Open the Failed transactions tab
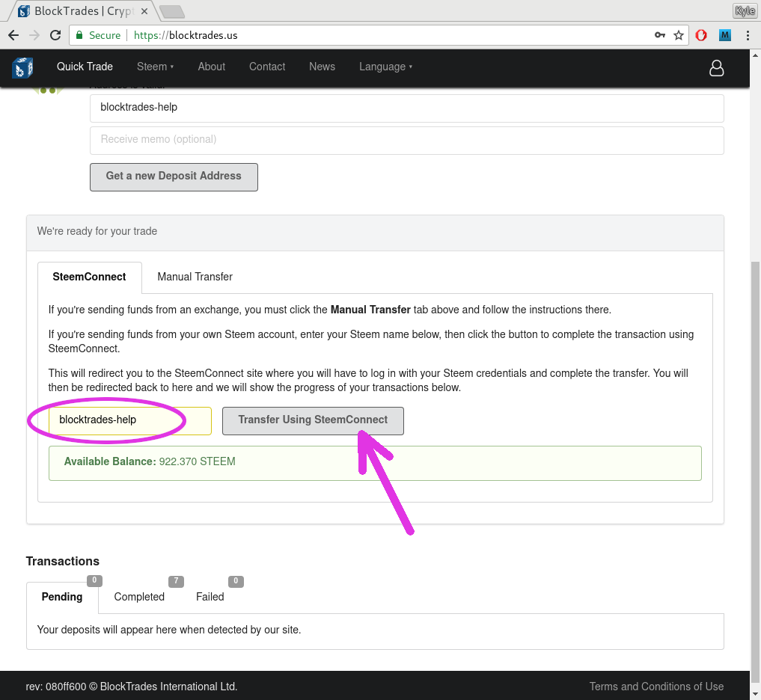The height and width of the screenshot is (700, 761). tap(210, 597)
